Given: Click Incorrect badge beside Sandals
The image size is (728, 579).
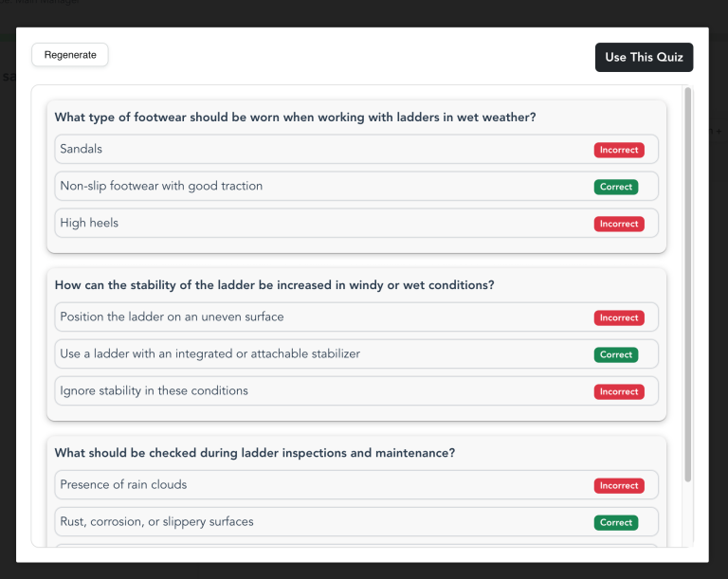Looking at the screenshot, I should pos(619,150).
